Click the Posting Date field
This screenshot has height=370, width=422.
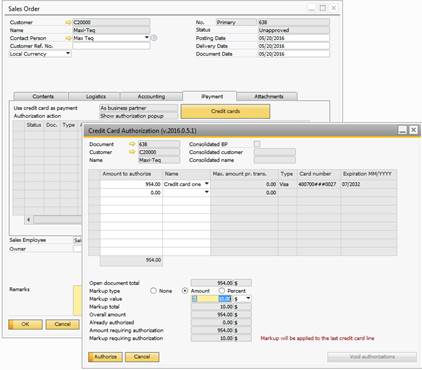(294, 38)
